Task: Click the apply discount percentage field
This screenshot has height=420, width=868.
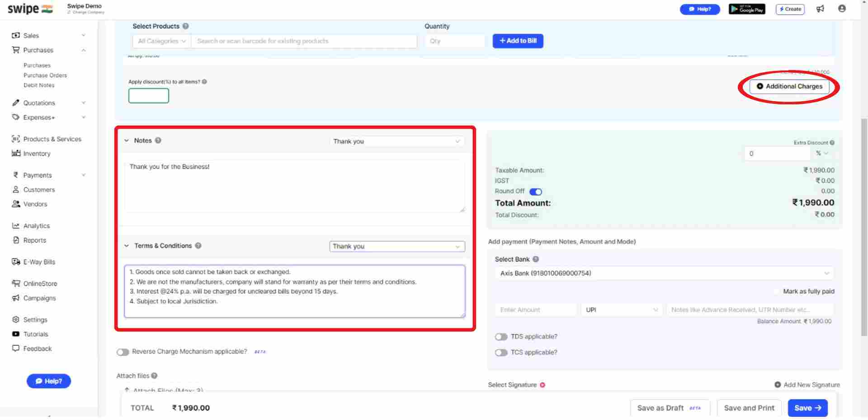Action: [149, 96]
